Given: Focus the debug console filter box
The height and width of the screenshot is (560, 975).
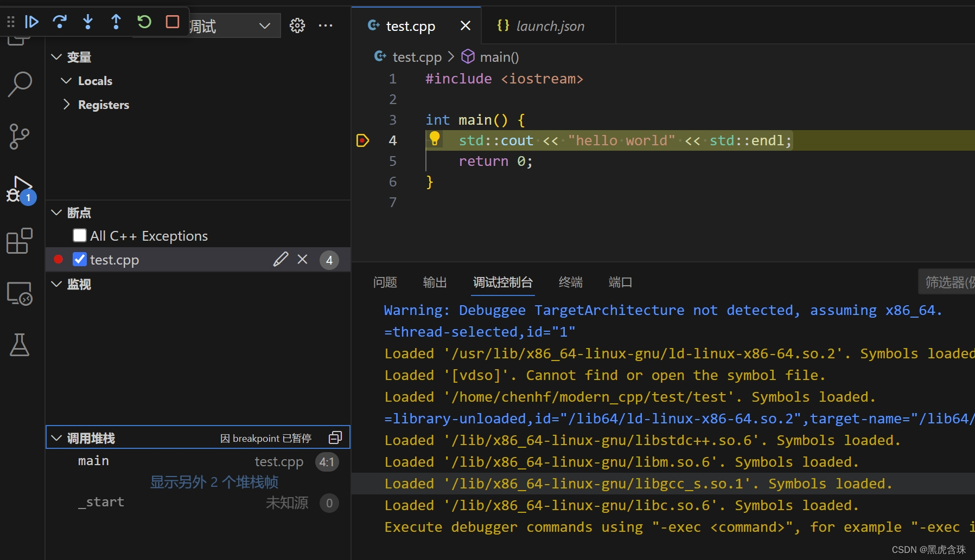Looking at the screenshot, I should click(947, 282).
